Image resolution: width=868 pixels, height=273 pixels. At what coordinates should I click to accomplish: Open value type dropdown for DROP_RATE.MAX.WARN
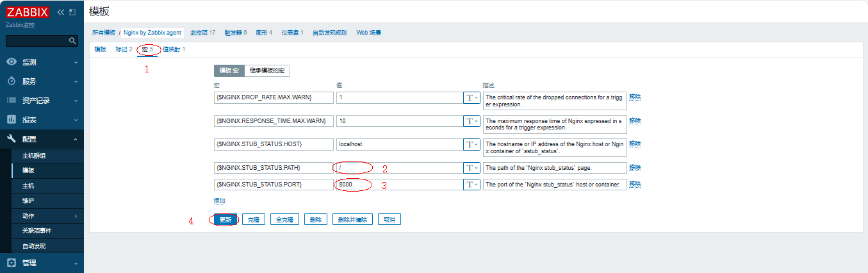click(471, 97)
